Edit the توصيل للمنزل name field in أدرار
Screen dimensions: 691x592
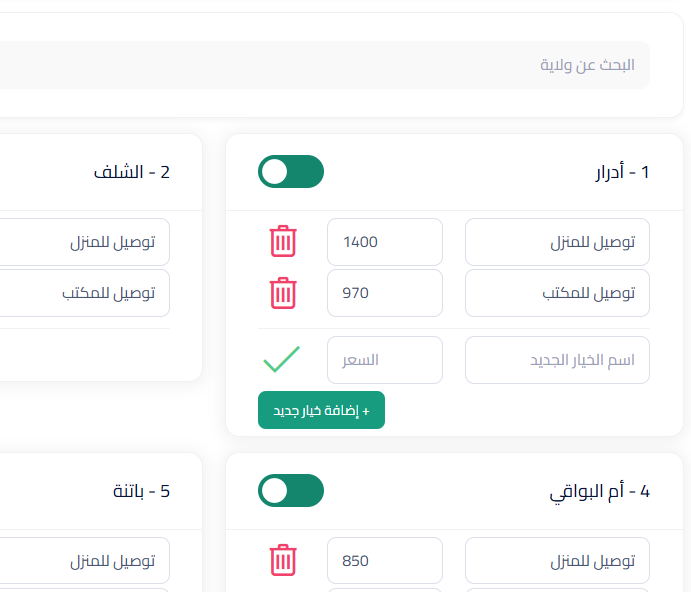[x=557, y=242]
